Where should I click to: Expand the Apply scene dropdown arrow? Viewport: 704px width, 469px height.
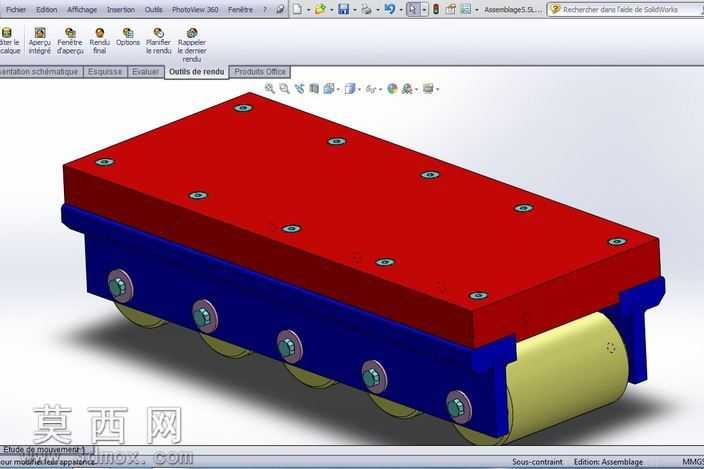coord(416,90)
